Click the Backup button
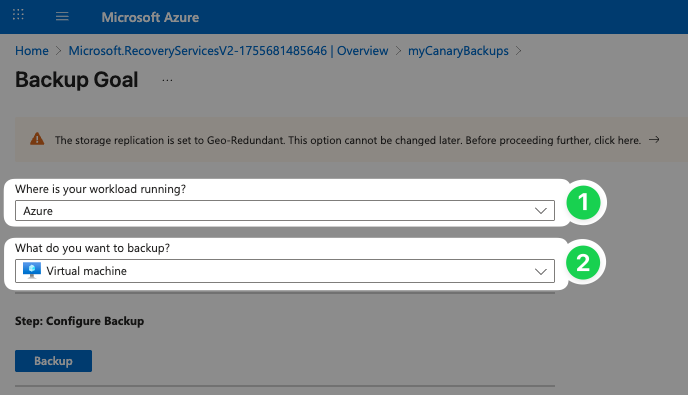Screen dimensions: 688x395 [54, 361]
